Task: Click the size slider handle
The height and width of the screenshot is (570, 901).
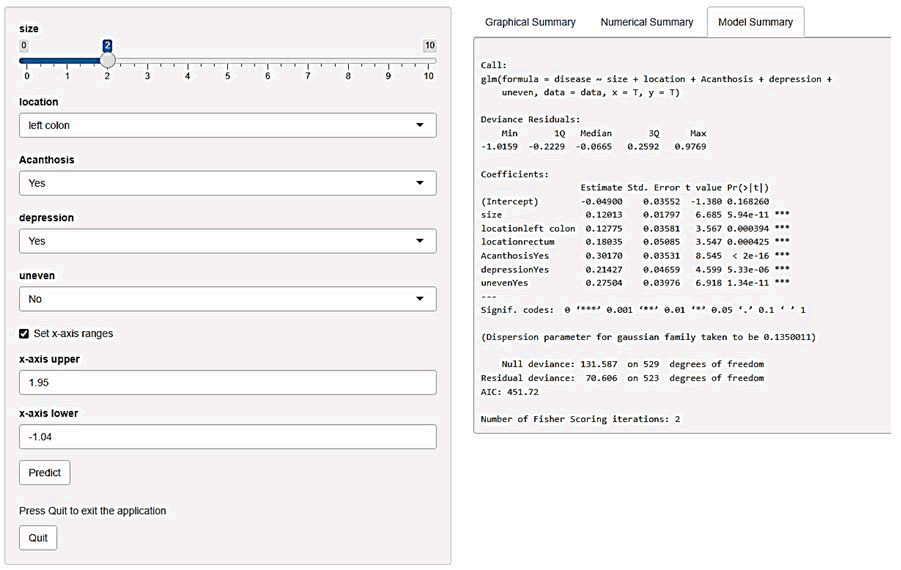Action: (x=108, y=60)
